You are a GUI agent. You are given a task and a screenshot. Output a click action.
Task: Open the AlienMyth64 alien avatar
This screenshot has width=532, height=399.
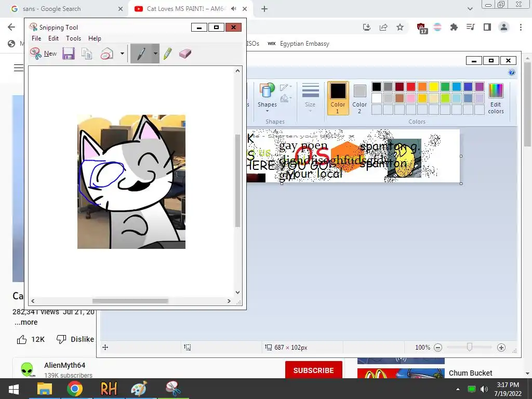pyautogui.click(x=27, y=370)
